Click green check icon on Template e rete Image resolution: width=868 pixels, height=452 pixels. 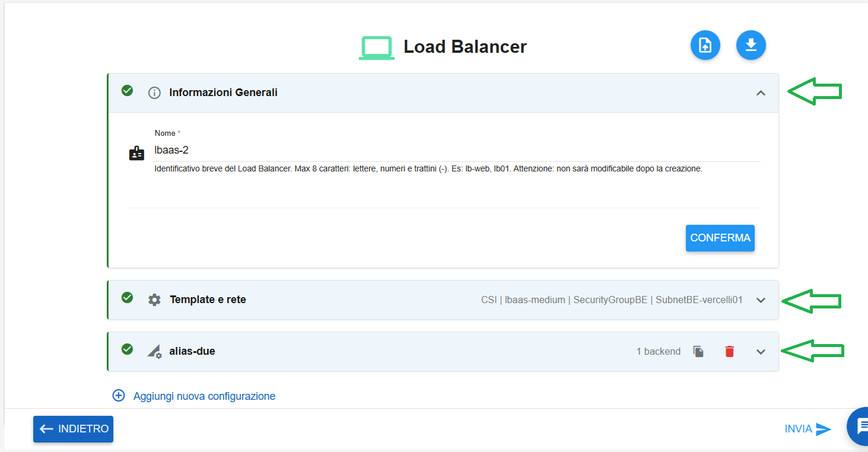pyautogui.click(x=127, y=297)
